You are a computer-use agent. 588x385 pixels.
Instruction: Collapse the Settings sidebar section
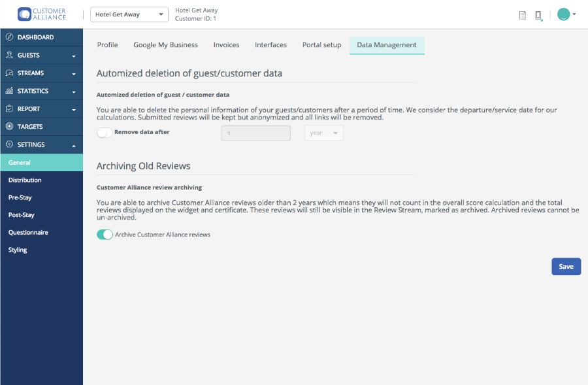tap(42, 144)
